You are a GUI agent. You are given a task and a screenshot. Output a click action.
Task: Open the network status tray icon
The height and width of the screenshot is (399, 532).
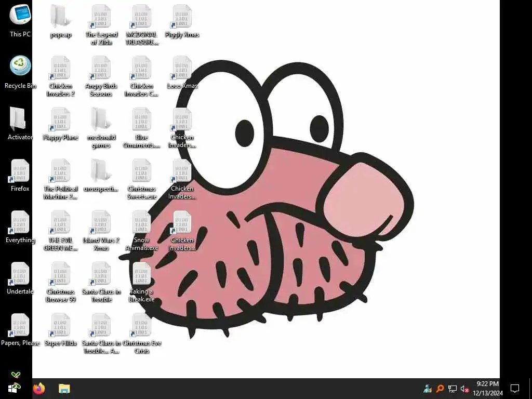[453, 389]
